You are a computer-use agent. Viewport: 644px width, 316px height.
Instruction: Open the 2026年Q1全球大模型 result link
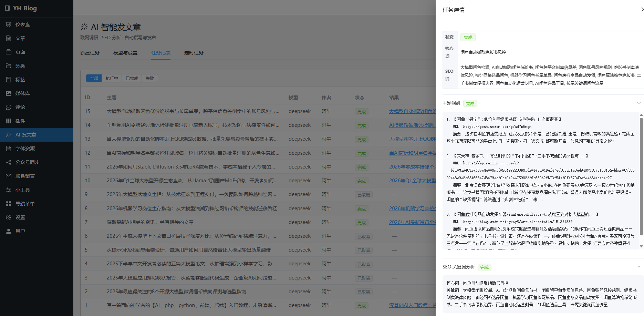pos(412,181)
